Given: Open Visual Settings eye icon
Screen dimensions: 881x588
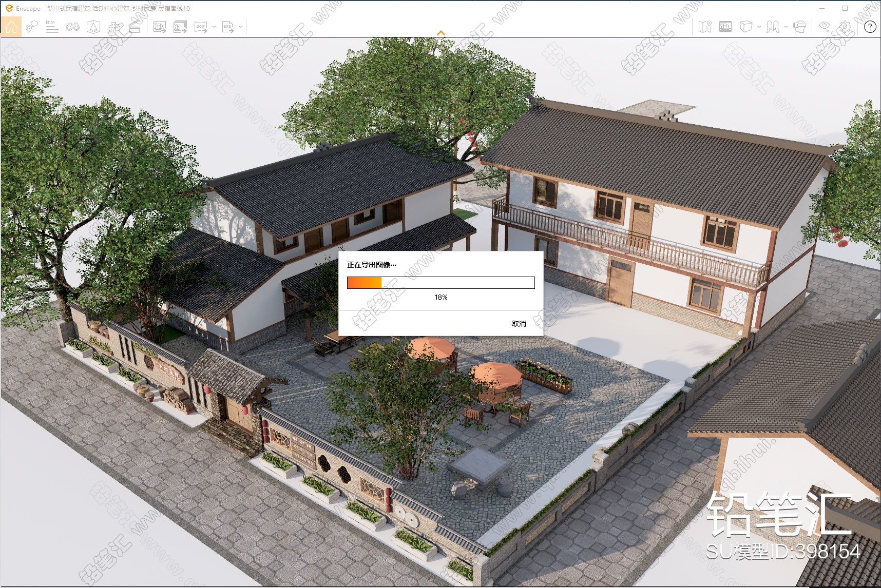Looking at the screenshot, I should [x=825, y=27].
